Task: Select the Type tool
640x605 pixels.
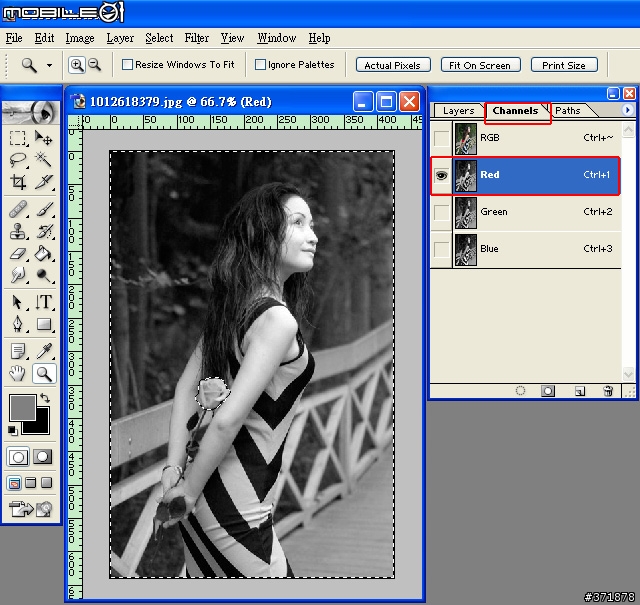Action: tap(43, 302)
